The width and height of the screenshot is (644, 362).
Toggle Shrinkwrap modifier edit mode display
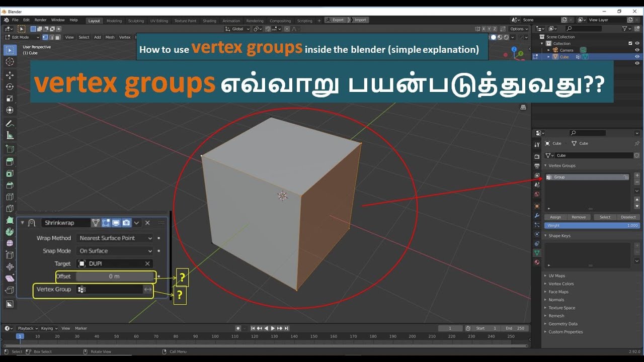(x=106, y=223)
